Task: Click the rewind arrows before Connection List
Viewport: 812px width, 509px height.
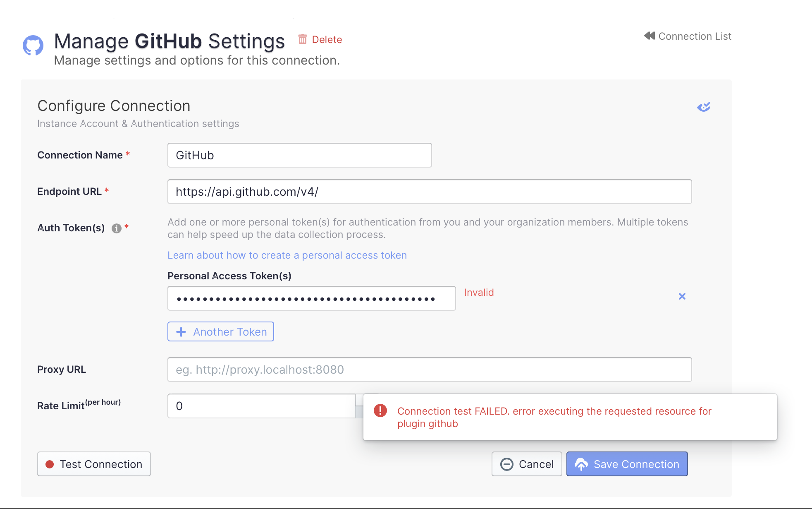Action: [649, 36]
